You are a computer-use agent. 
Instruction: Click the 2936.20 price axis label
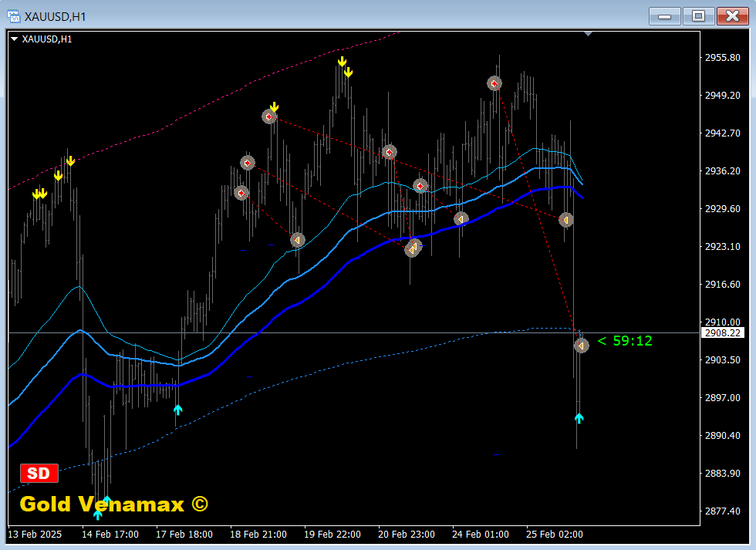pos(722,171)
